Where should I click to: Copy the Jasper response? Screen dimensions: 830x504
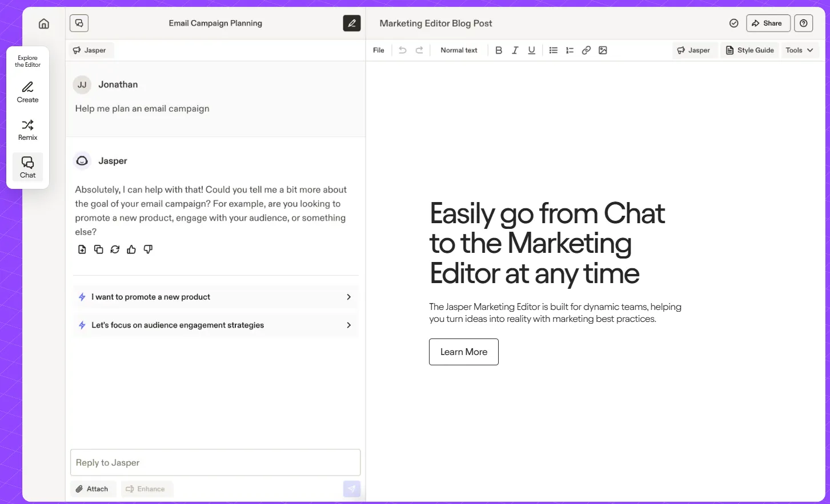point(99,249)
